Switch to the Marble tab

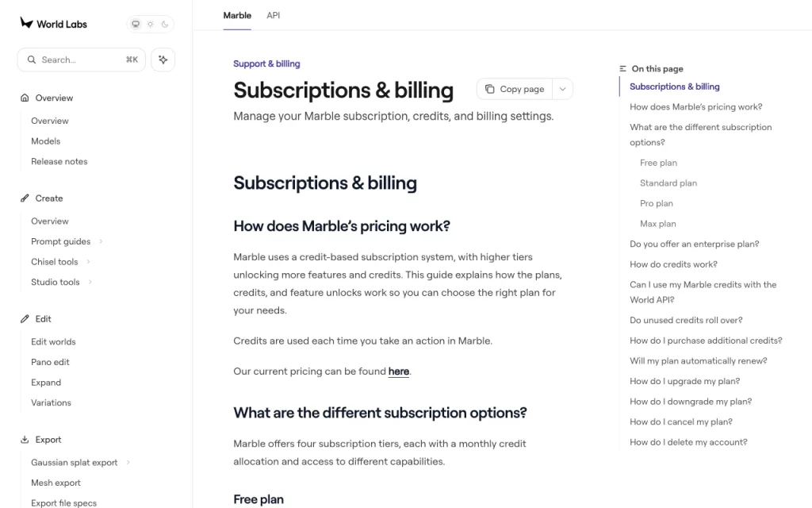point(237,16)
